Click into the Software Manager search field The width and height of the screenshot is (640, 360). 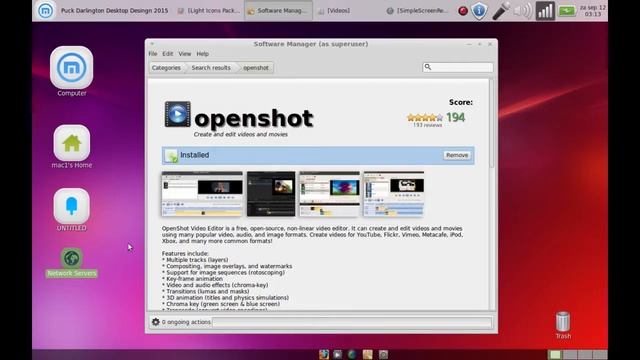[458, 67]
